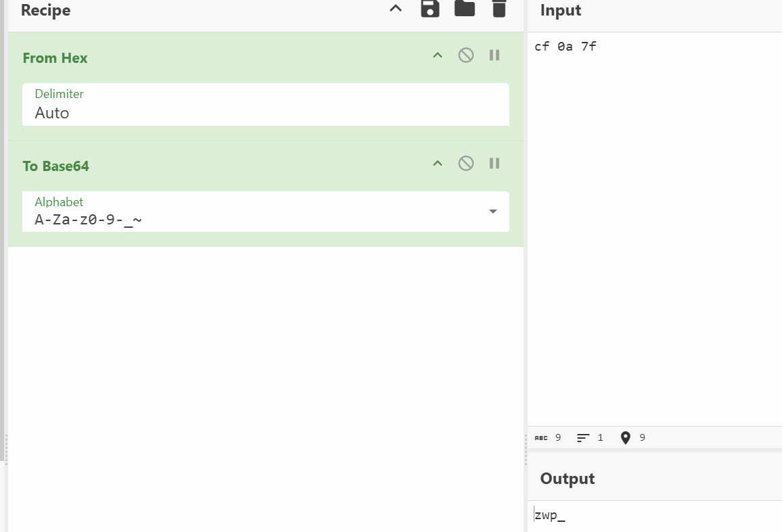Click the input character count icon

[x=541, y=438]
